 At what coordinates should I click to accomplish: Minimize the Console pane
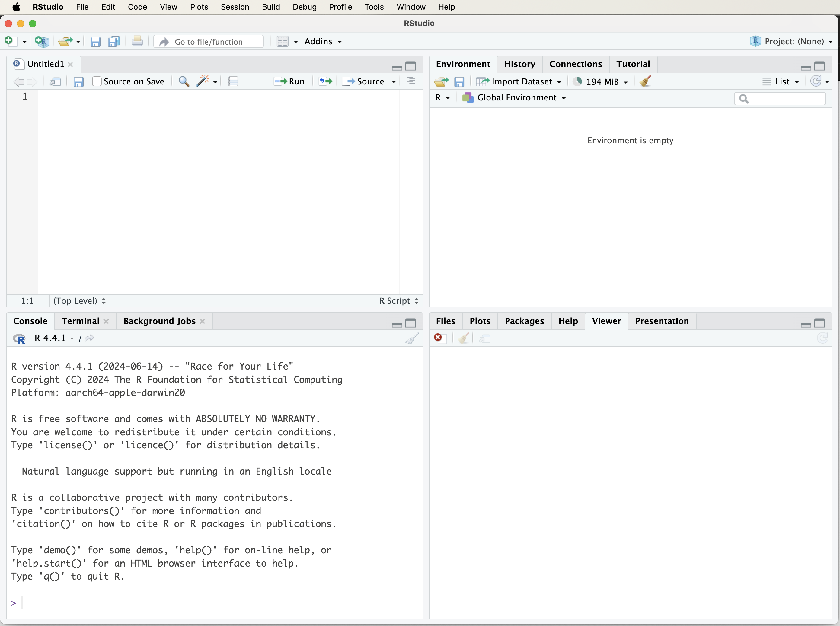pos(397,325)
